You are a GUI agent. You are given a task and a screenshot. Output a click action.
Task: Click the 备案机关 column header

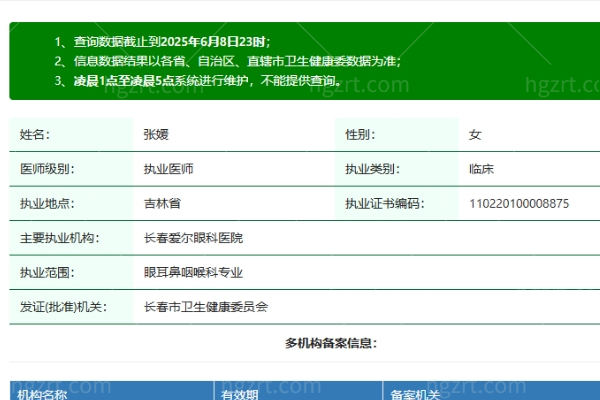415,394
